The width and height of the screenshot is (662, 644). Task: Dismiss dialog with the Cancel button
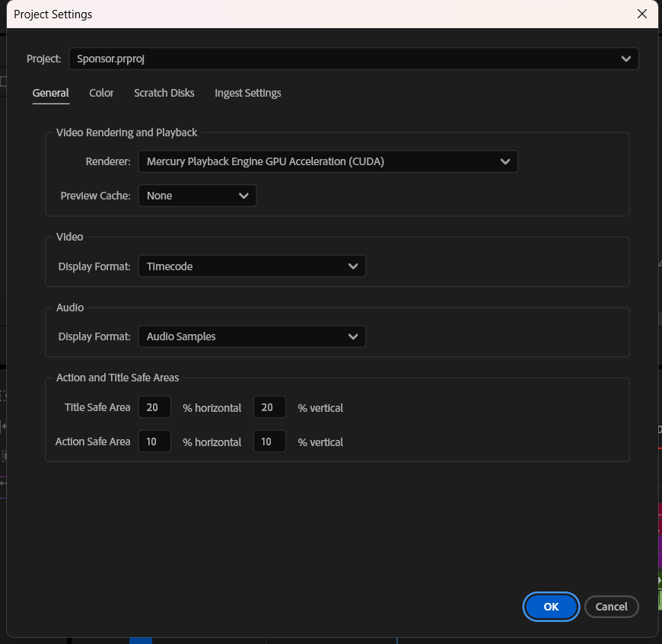[x=611, y=607]
